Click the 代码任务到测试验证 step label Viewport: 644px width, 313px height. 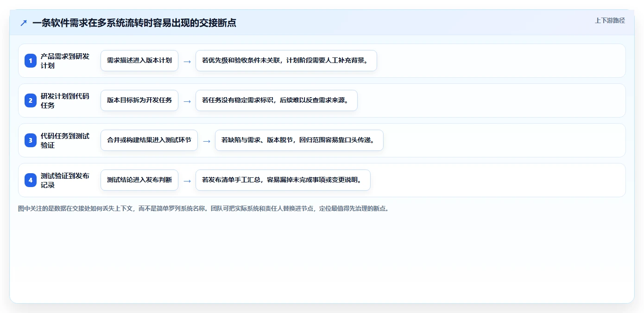pos(65,140)
